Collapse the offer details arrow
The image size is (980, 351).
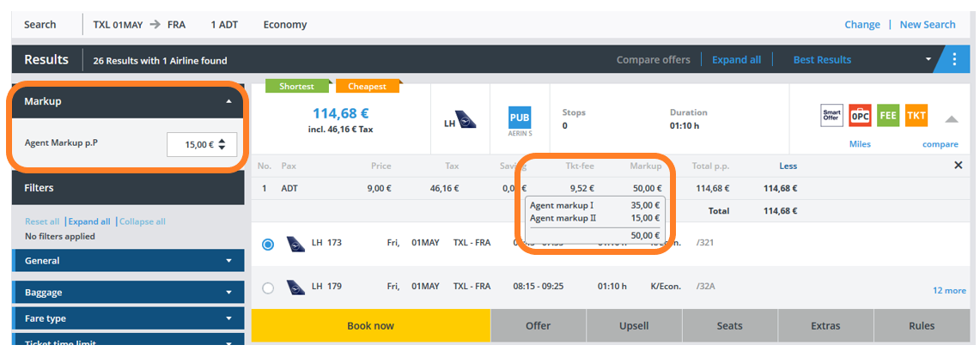952,119
